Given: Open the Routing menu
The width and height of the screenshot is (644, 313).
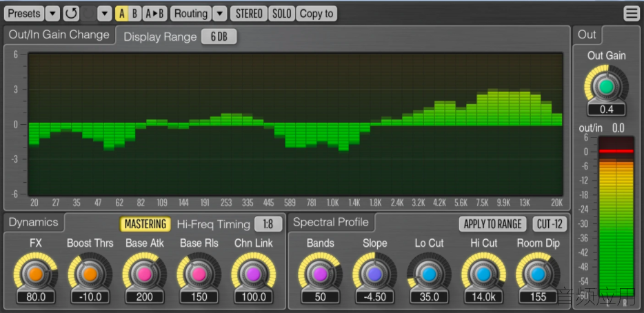Looking at the screenshot, I should pyautogui.click(x=191, y=14).
